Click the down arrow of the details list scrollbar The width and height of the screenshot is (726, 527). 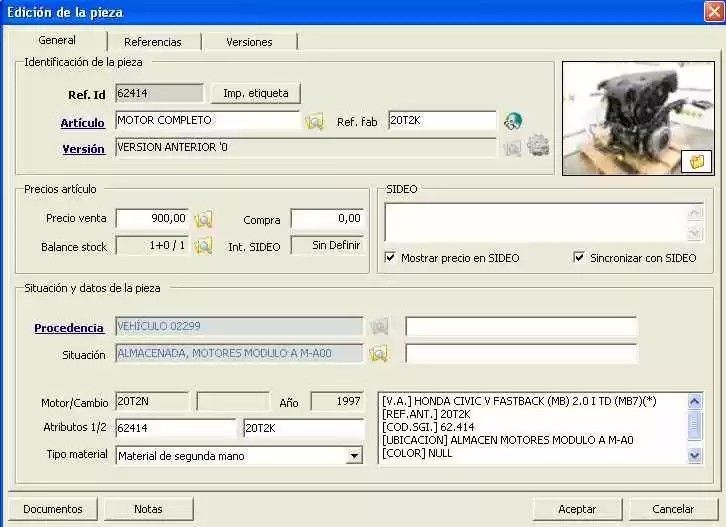(x=694, y=456)
